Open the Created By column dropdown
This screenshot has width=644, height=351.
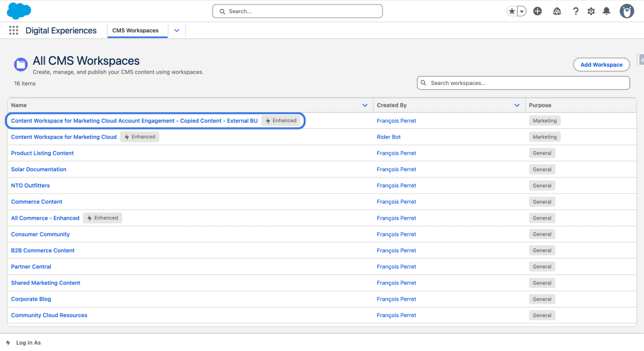[x=517, y=105]
